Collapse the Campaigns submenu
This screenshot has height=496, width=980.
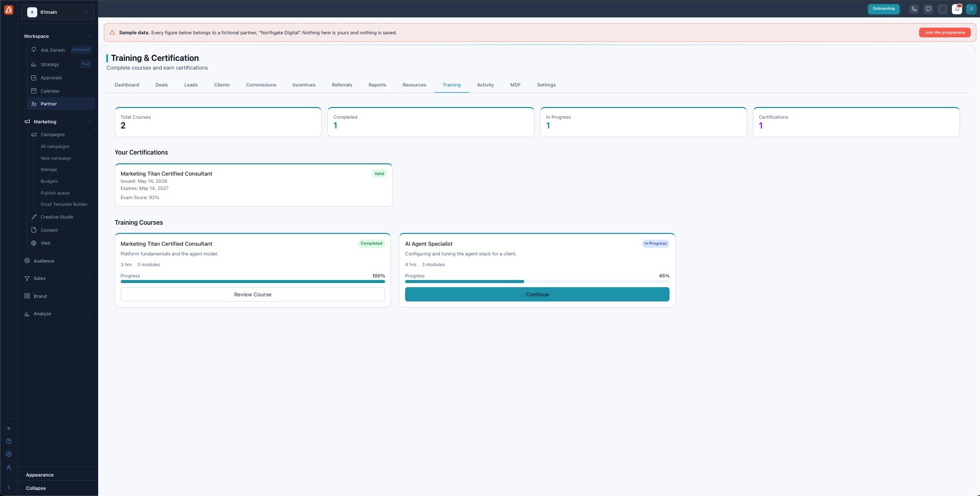click(90, 135)
